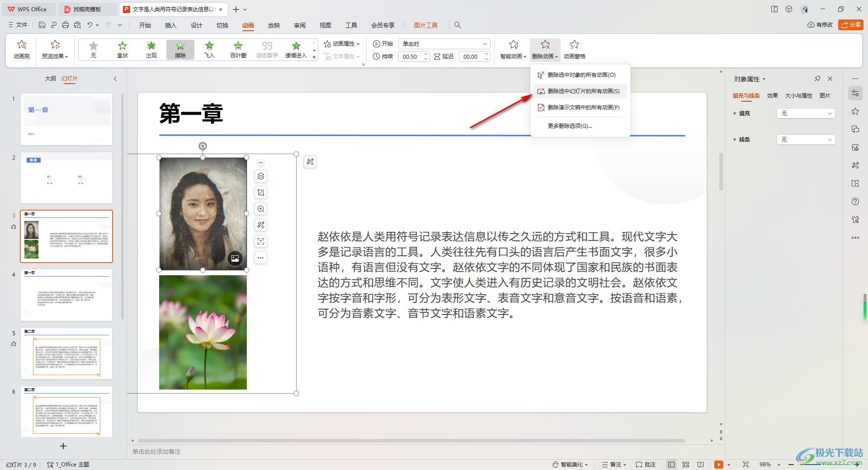Open the 智能动画 smart animation menu
Screen dimensions: 868x470
[513, 49]
